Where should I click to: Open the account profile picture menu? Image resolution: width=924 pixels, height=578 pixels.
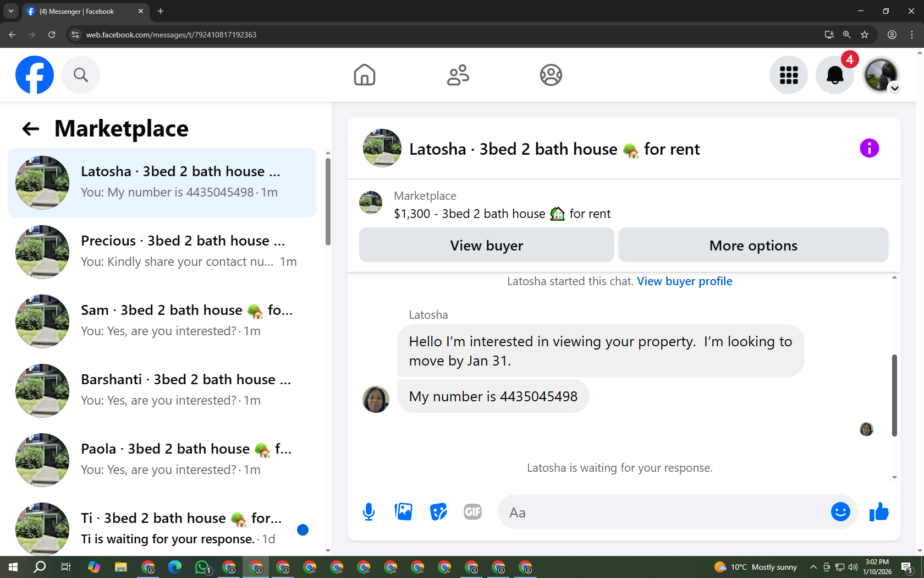pos(881,75)
